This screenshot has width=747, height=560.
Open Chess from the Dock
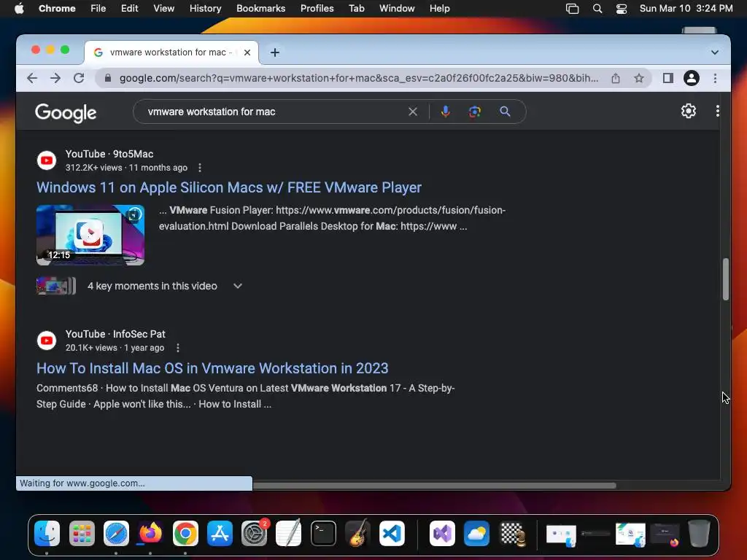click(513, 533)
